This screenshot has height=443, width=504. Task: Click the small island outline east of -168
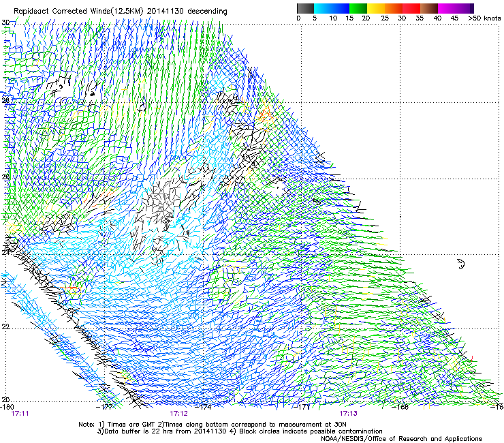[460, 264]
